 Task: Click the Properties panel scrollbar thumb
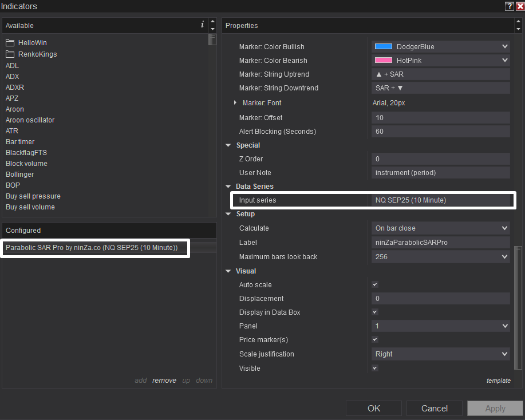pos(518,307)
